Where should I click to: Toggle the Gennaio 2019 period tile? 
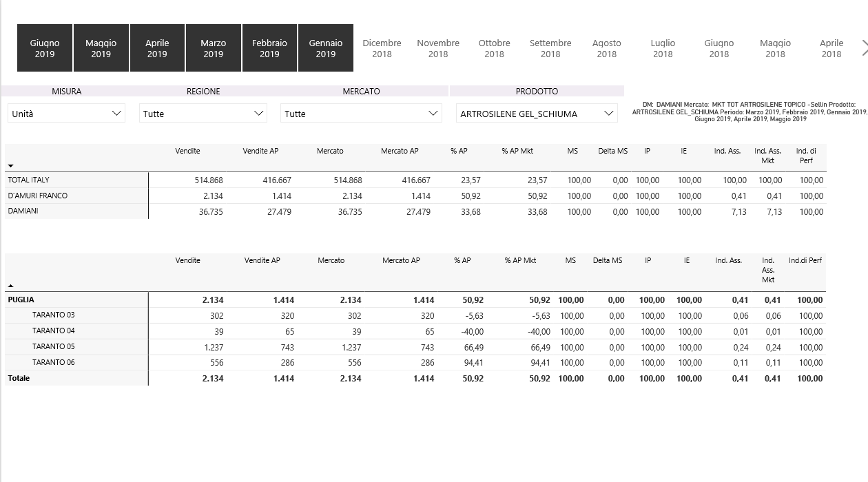325,48
